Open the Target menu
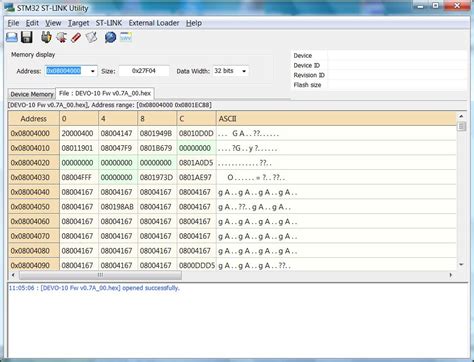This screenshot has width=474, height=362. (78, 23)
